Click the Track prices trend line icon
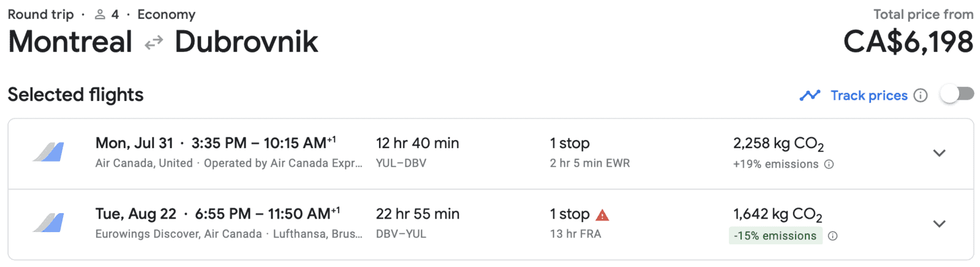 click(x=810, y=96)
